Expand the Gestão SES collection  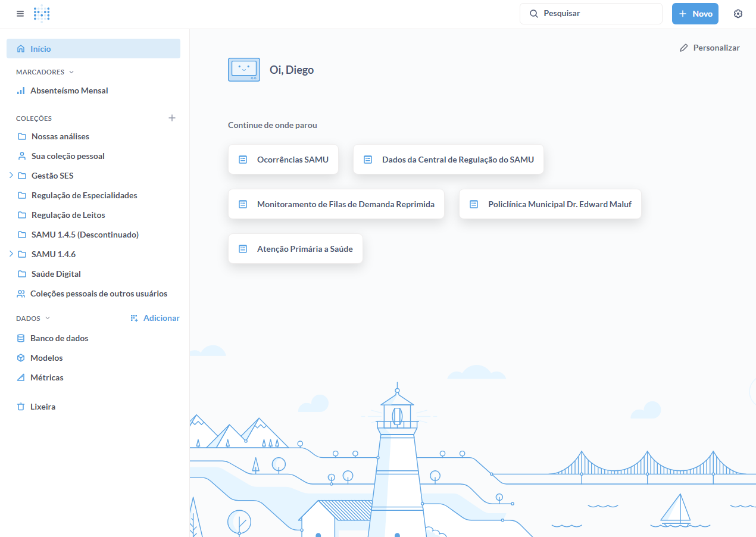click(x=11, y=176)
